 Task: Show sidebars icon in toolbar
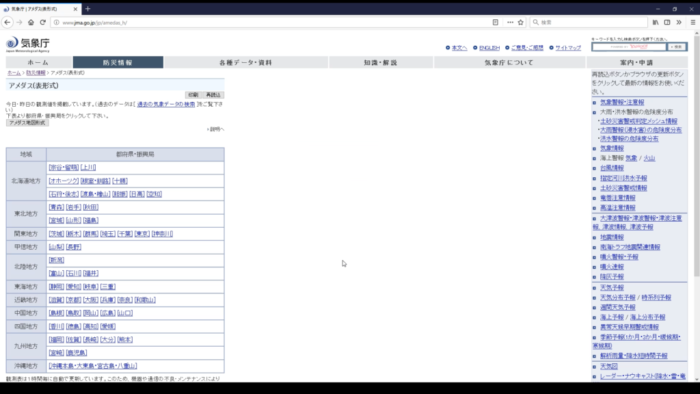[667, 22]
